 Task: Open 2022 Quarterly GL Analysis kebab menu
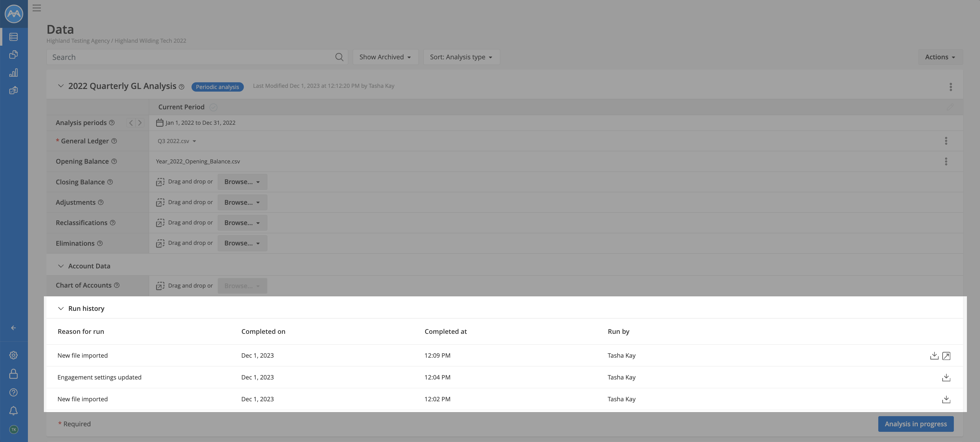pyautogui.click(x=950, y=87)
